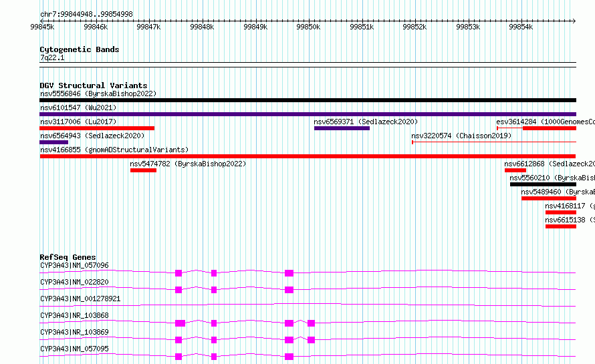Click the nsv6612868 Sedlazeck variant label
Image resolution: width=595 pixels, height=364 pixels.
(x=550, y=164)
